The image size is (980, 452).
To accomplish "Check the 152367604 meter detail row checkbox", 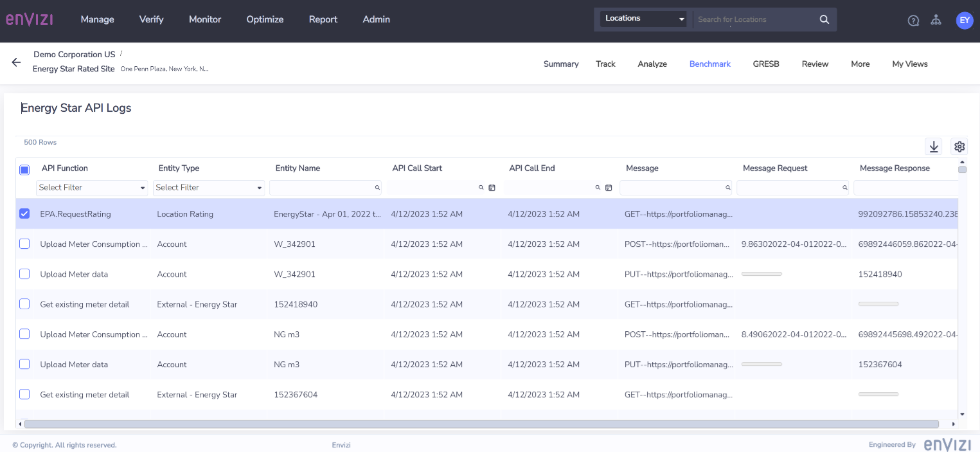I will point(24,394).
